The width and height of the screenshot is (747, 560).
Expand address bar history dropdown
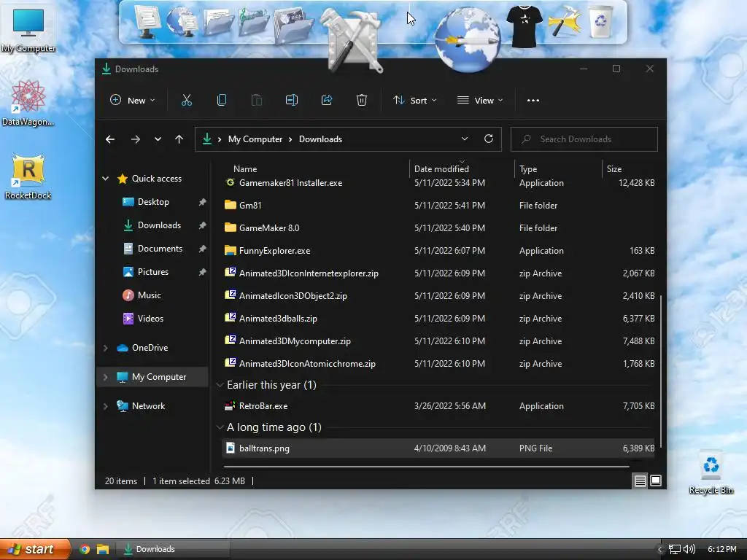tap(464, 139)
